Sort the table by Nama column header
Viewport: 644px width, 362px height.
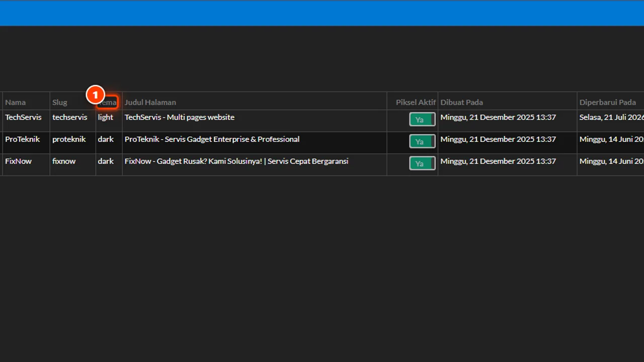click(16, 102)
